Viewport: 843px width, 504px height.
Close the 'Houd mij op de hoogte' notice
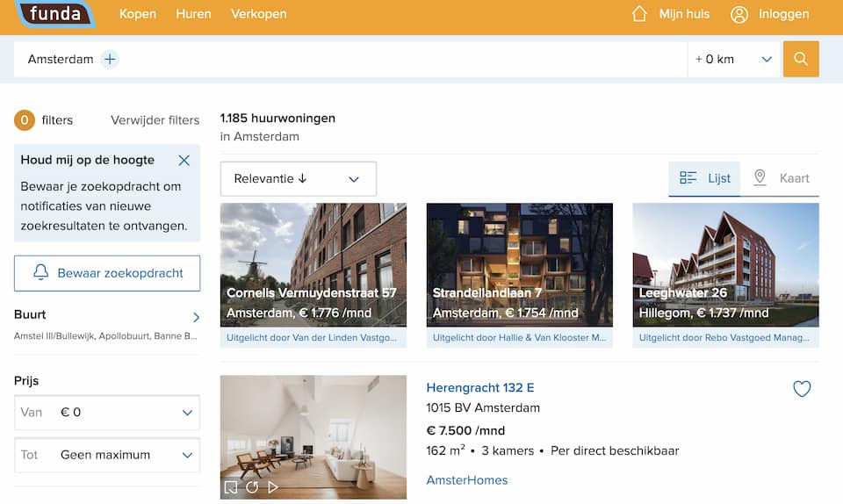pyautogui.click(x=184, y=160)
